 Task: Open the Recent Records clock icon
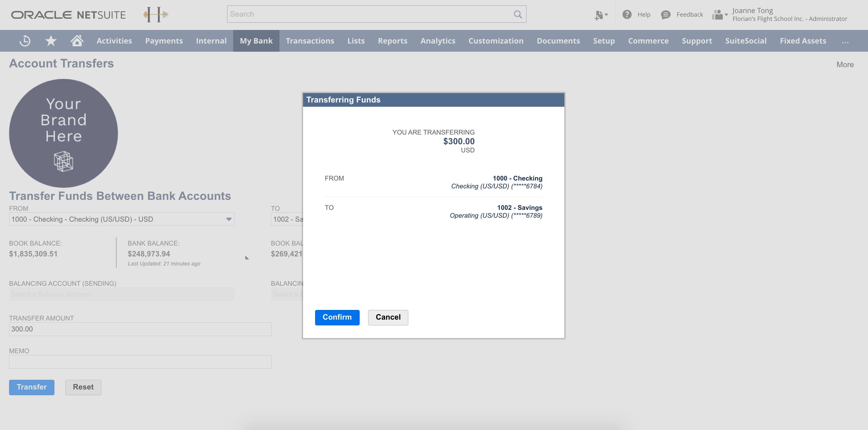pyautogui.click(x=25, y=41)
